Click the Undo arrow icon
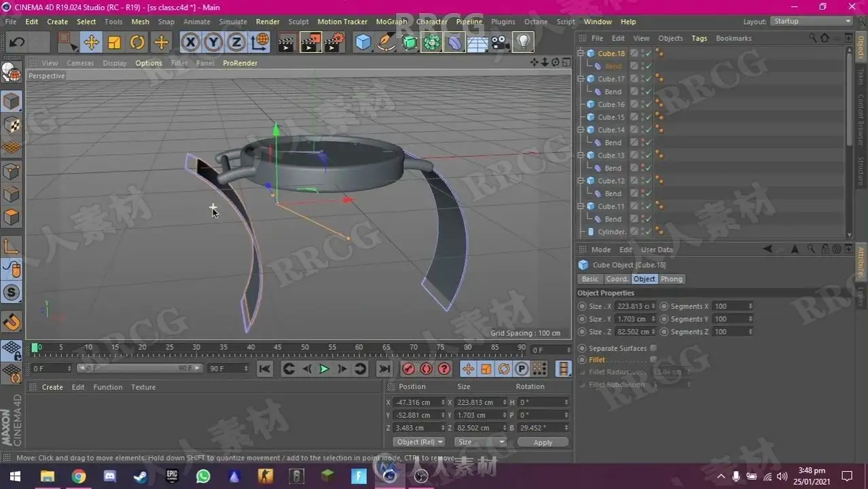The image size is (868, 489). [17, 43]
